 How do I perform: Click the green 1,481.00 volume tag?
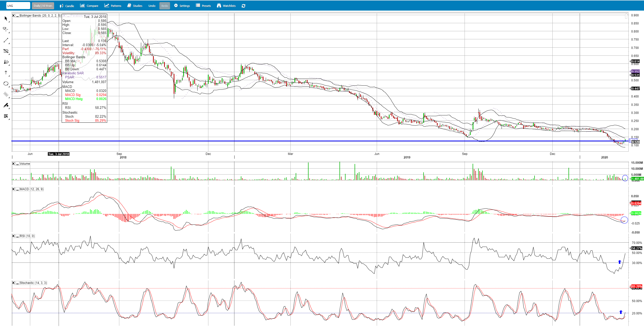[x=637, y=179]
